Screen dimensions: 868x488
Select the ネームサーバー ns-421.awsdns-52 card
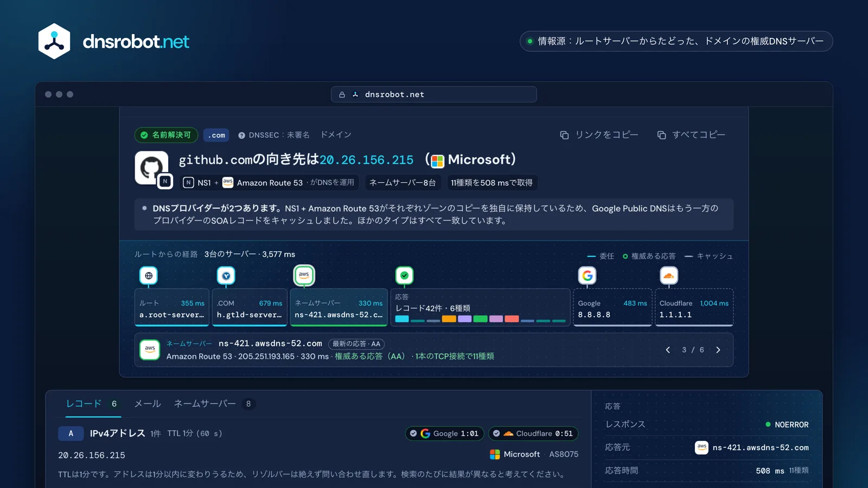pos(339,307)
